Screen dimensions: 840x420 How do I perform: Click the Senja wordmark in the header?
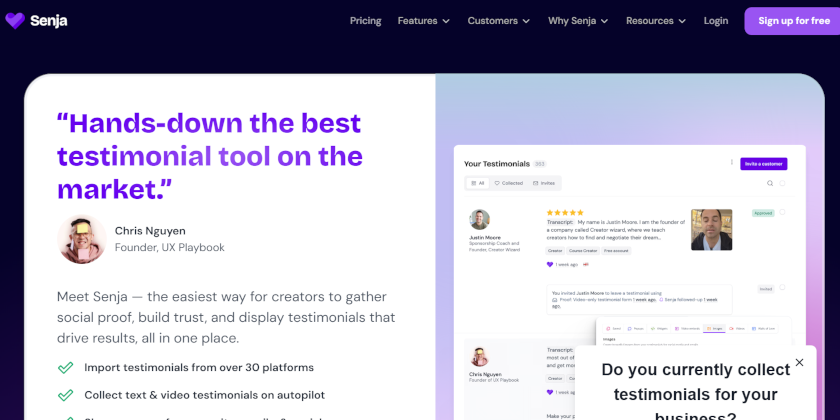click(49, 21)
